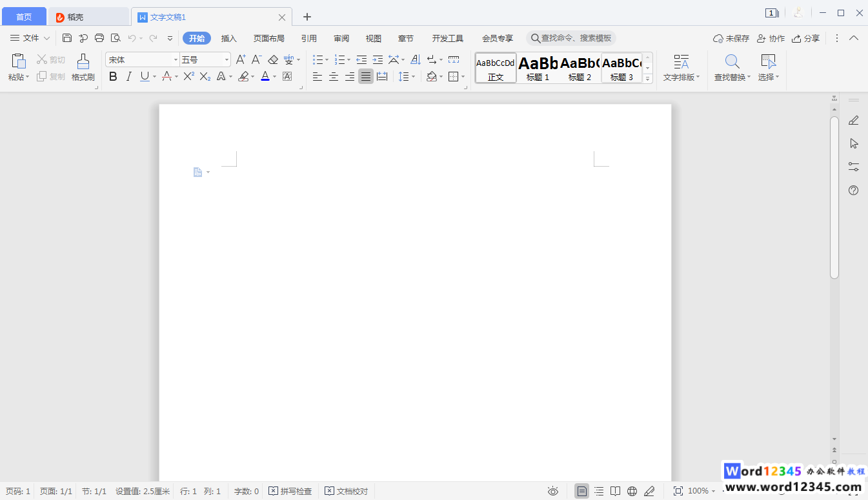Decrease font size with A- icon
Screen dimensions: 868x500
(256, 59)
